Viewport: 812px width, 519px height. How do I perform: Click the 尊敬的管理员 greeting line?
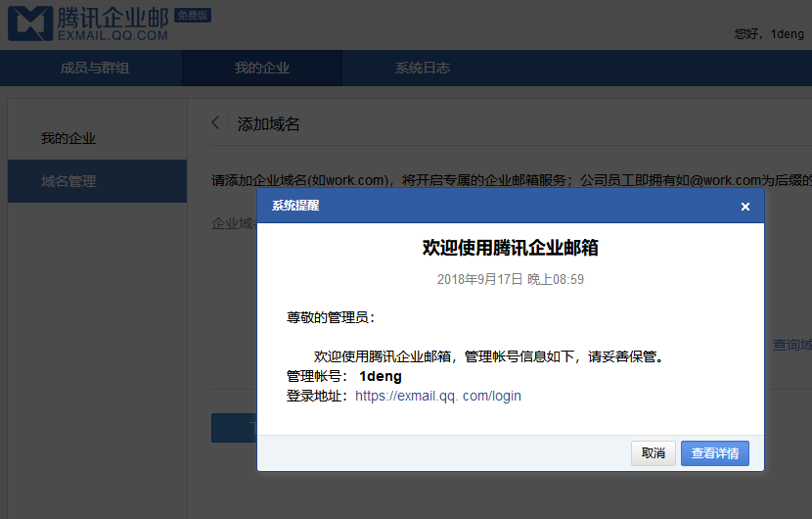(331, 317)
